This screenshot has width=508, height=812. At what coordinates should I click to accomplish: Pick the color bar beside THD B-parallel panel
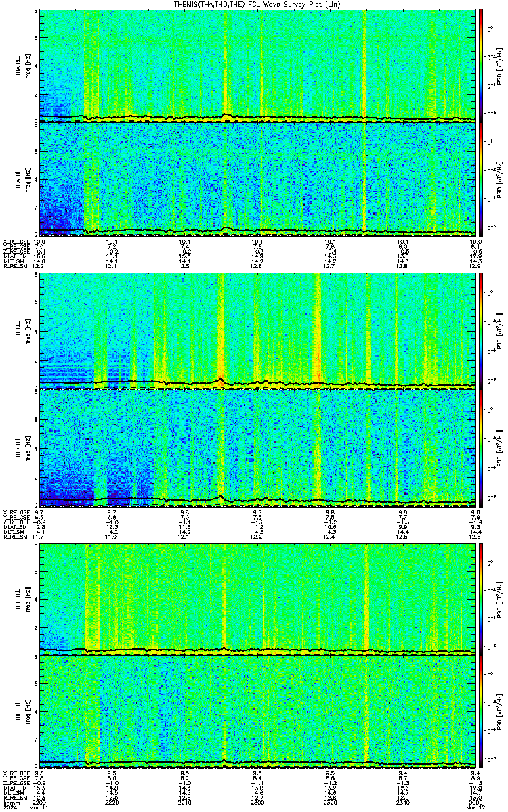(x=481, y=447)
